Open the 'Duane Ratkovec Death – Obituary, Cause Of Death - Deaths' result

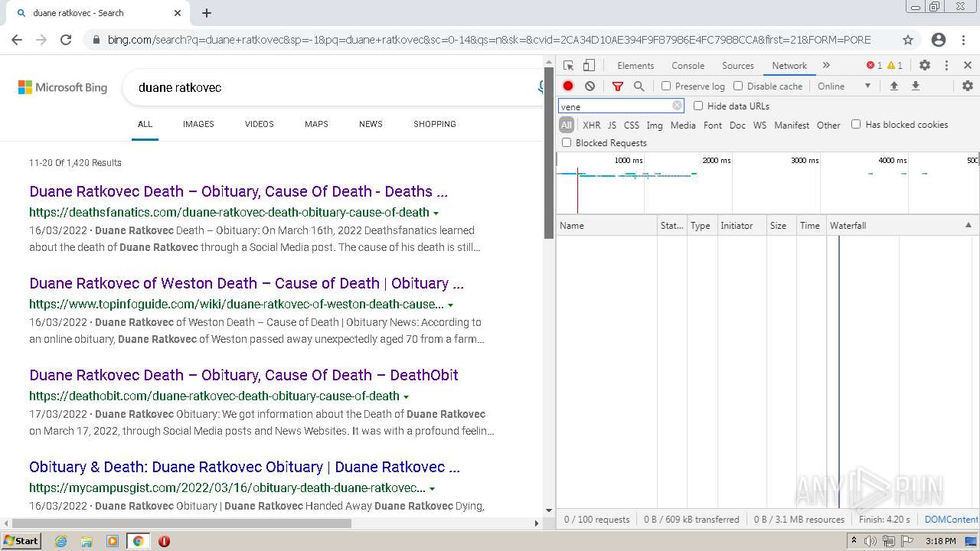[x=238, y=191]
